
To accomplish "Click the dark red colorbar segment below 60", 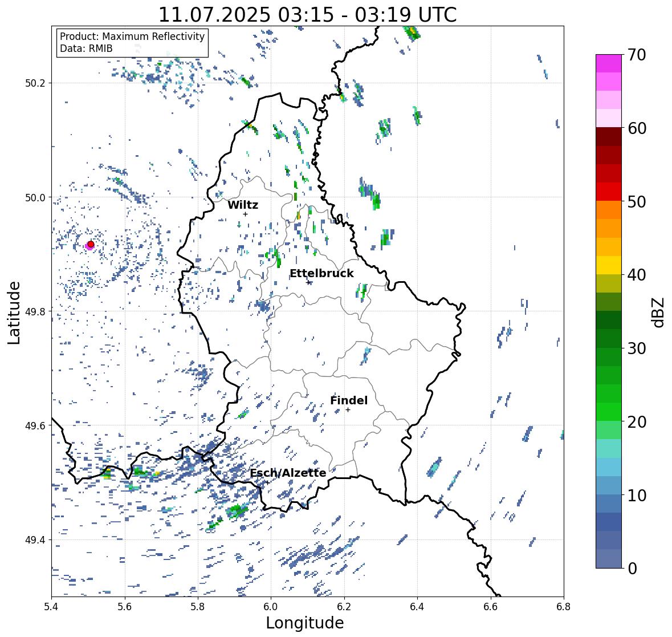I will tap(609, 137).
